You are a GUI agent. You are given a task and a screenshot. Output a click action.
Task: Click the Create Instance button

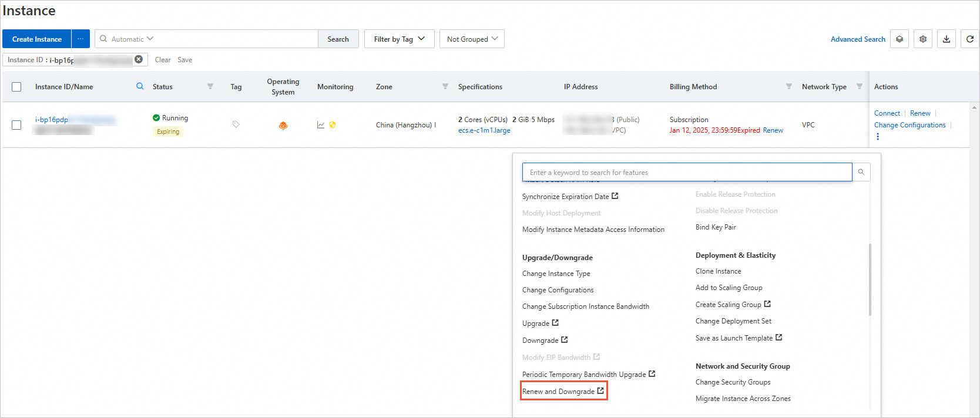[36, 39]
